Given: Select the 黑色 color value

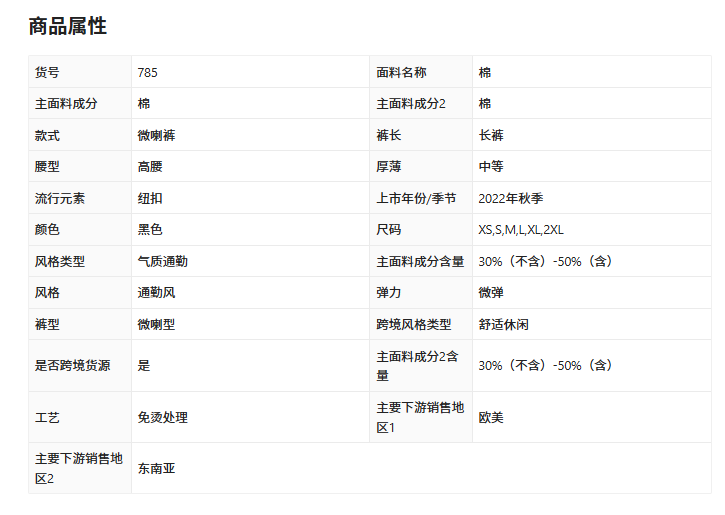Looking at the screenshot, I should tap(150, 230).
